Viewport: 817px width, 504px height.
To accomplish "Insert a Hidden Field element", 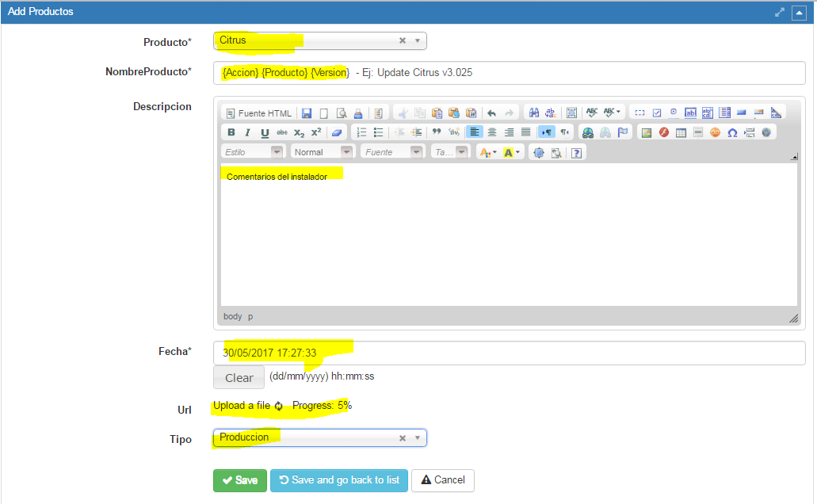I will click(776, 113).
